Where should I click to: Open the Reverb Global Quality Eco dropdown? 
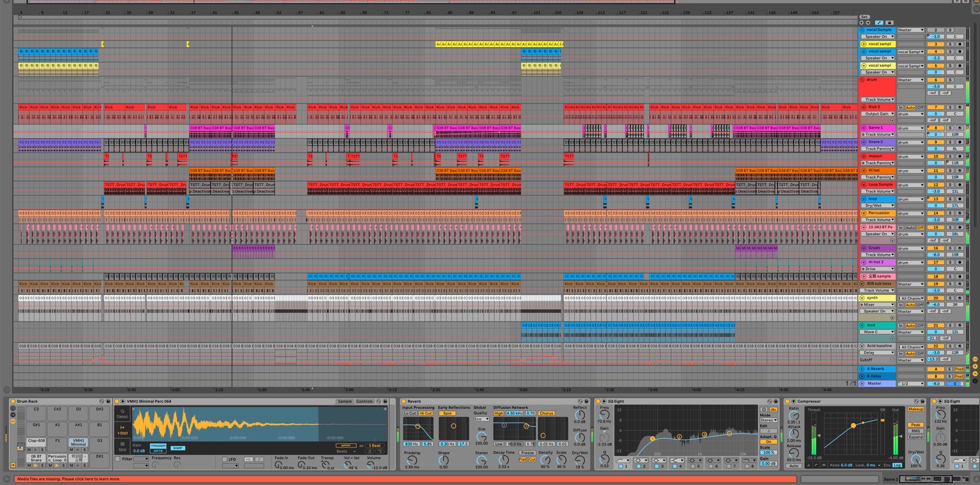coord(481,419)
